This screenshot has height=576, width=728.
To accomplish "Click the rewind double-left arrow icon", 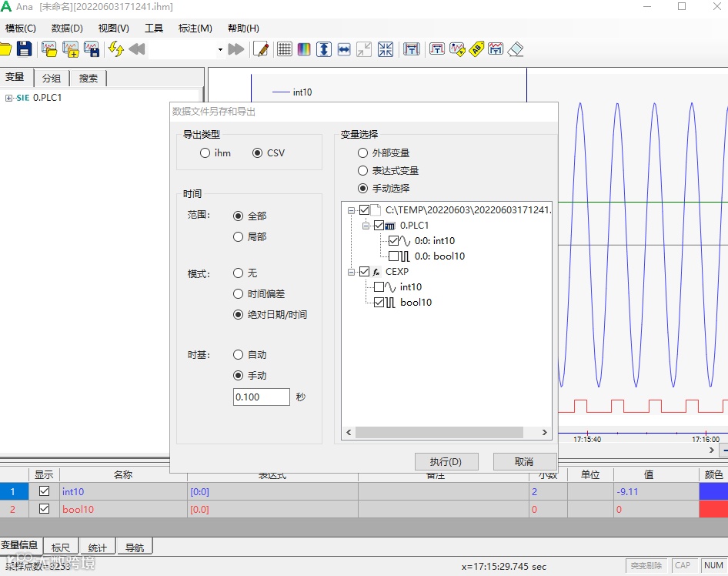I will click(x=137, y=49).
